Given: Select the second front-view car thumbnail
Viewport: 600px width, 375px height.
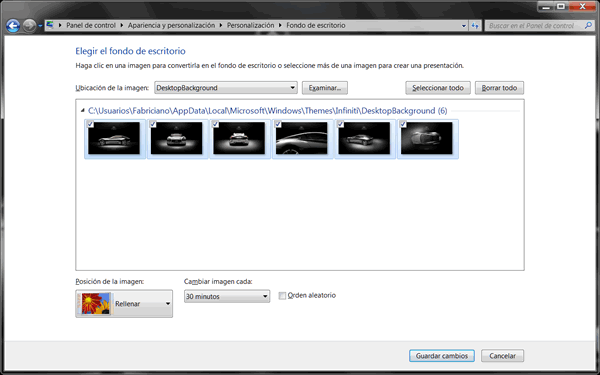Looking at the screenshot, I should 177,139.
